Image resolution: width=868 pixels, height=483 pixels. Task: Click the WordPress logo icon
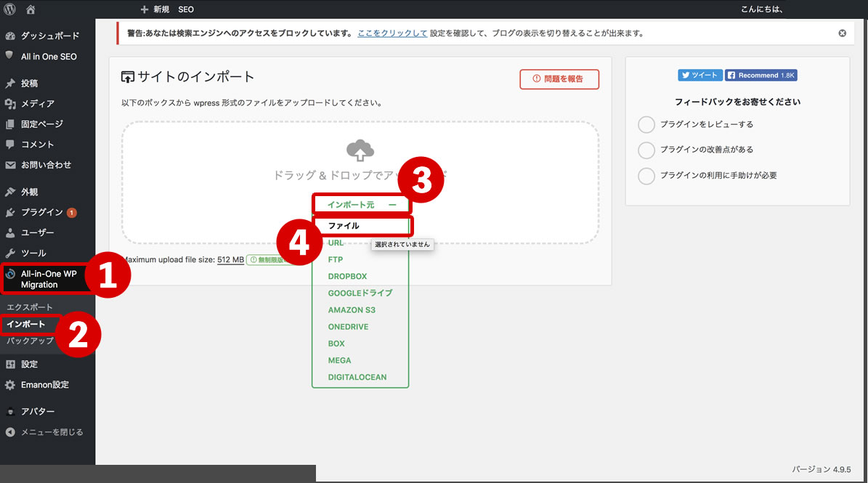[x=10, y=9]
